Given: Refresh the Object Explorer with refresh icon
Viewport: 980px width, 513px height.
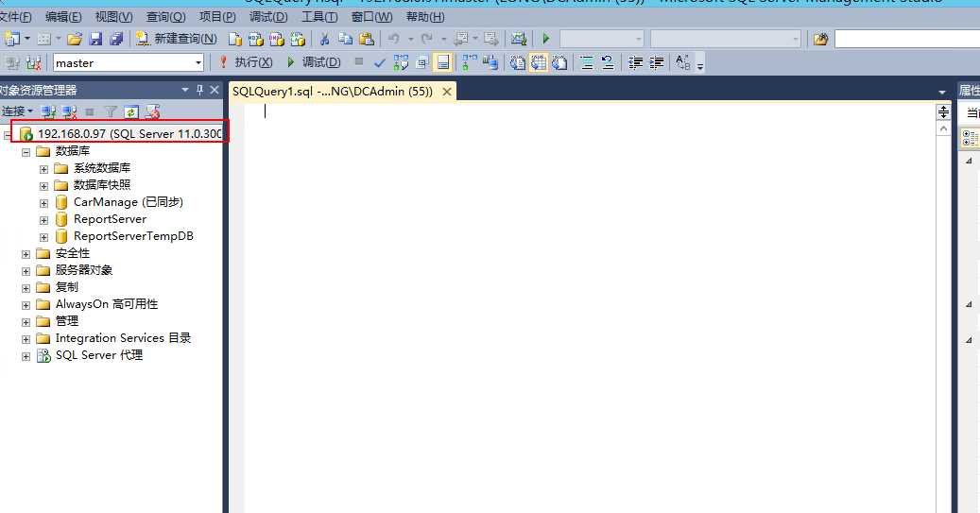Looking at the screenshot, I should coord(131,111).
